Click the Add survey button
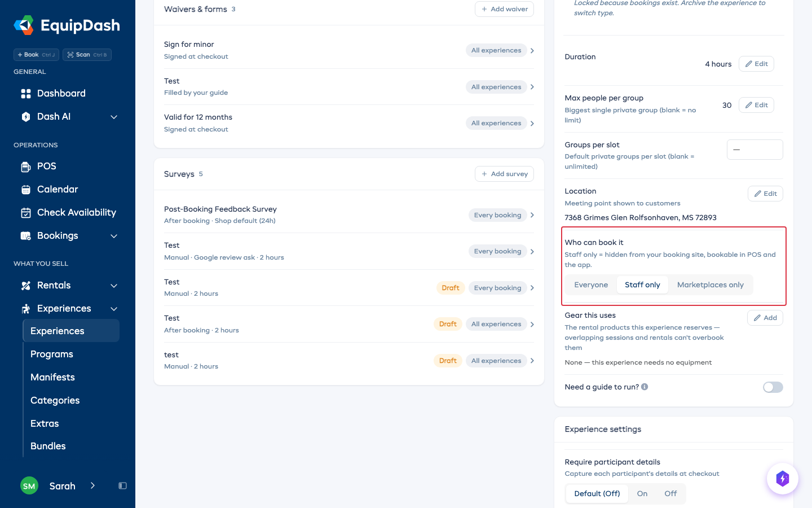 [x=504, y=174]
